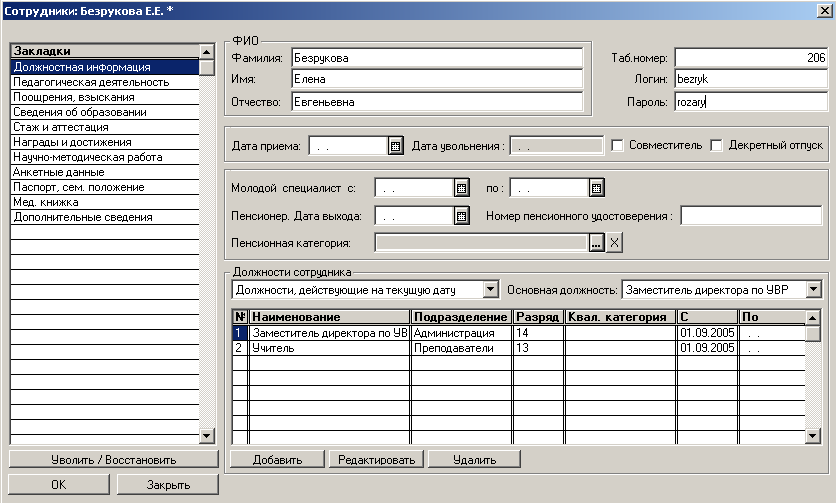Clear Пенсионная категория with X button
The width and height of the screenshot is (836, 503).
click(615, 242)
